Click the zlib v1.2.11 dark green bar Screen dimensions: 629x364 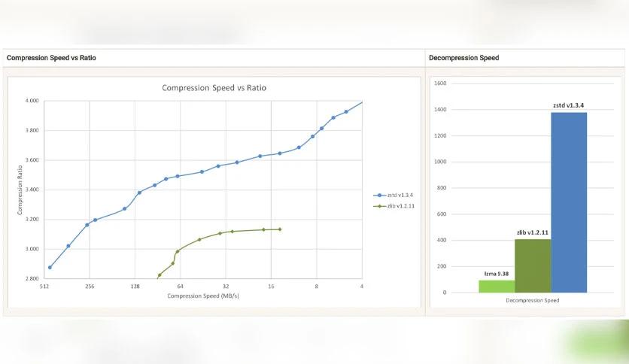(x=533, y=265)
